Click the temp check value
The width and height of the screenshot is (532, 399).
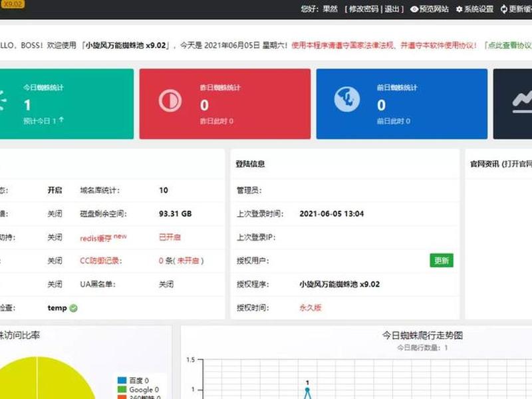pyautogui.click(x=57, y=308)
